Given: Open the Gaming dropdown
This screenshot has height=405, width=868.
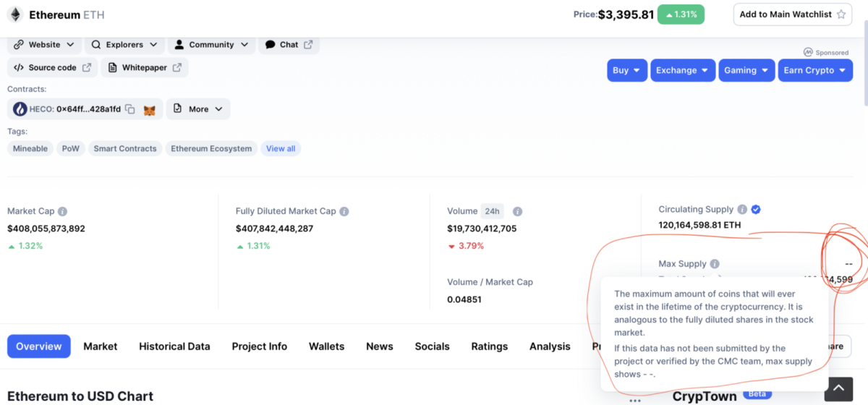Looking at the screenshot, I should pos(746,70).
